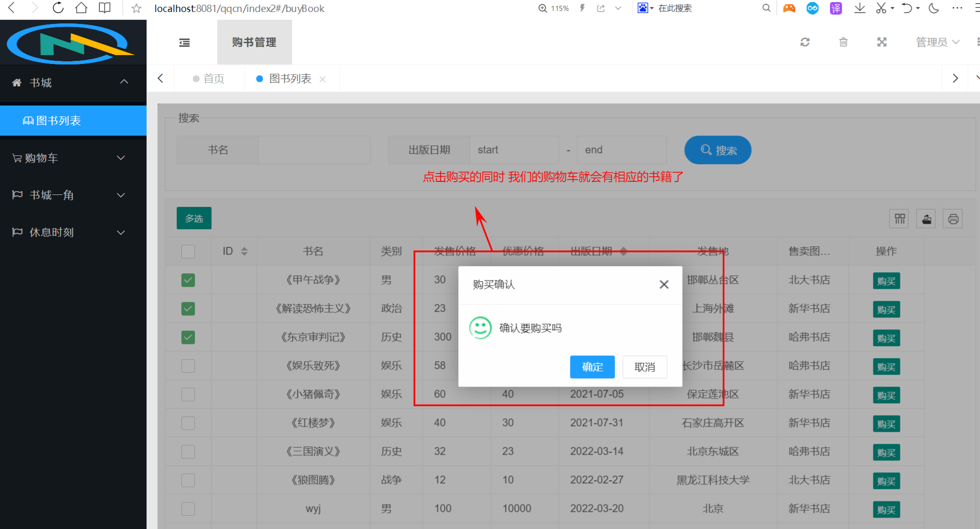Open the browser more options ellipsis

(957, 8)
